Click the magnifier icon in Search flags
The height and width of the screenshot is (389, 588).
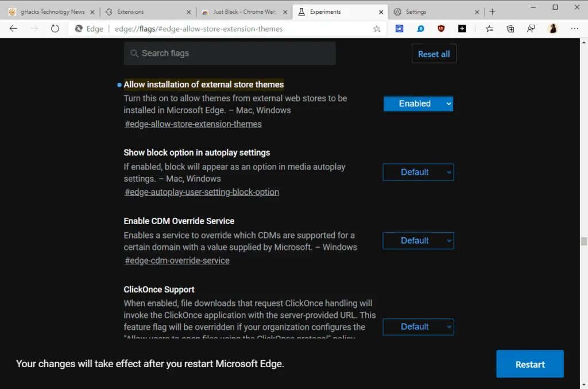[x=134, y=53]
